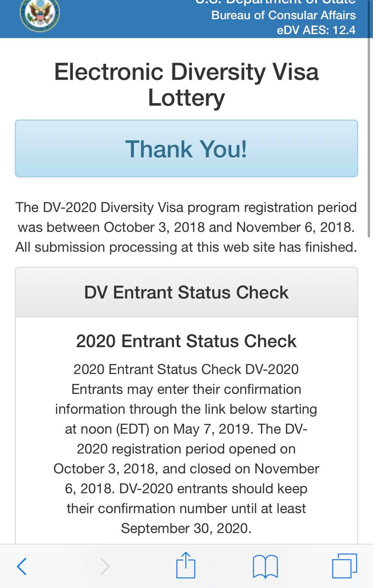Click the 2020 Entrant Status Check heading
373x588 pixels.
click(x=186, y=341)
